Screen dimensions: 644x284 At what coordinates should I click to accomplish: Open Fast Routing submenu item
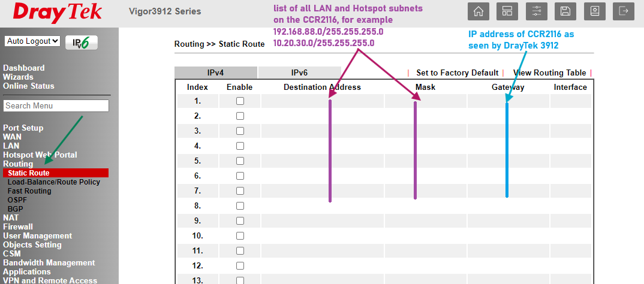tap(29, 191)
